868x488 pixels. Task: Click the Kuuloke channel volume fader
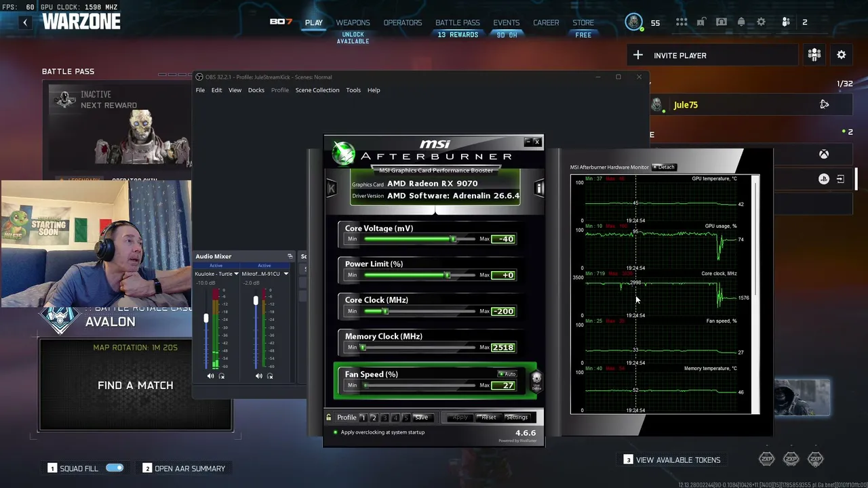coord(206,318)
